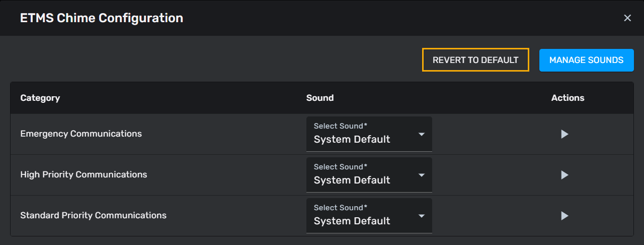Click the Actions column header
This screenshot has width=644, height=245.
point(568,98)
